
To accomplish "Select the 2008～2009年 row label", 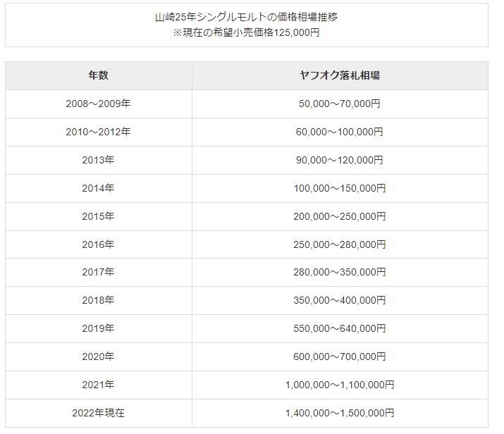I will tap(98, 104).
